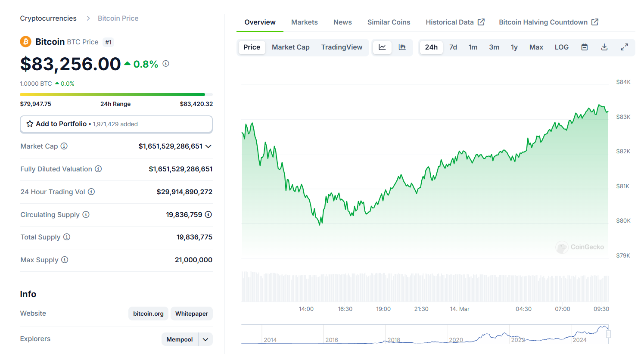
Task: Set chart range to Max
Action: point(536,47)
